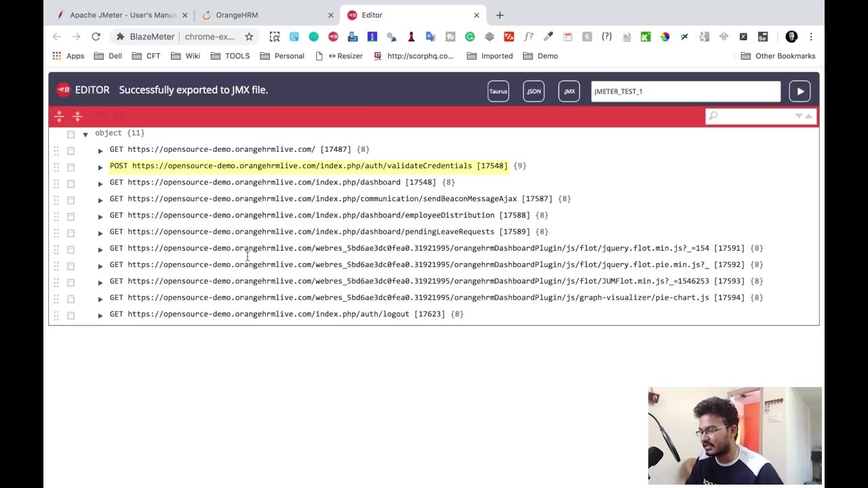868x488 pixels.
Task: Export using the JSON button
Action: coord(534,91)
